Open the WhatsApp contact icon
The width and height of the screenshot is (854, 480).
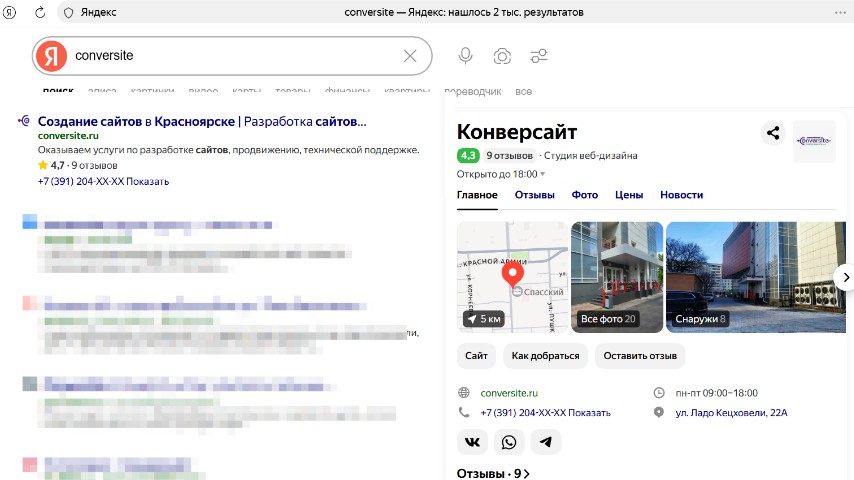[509, 442]
